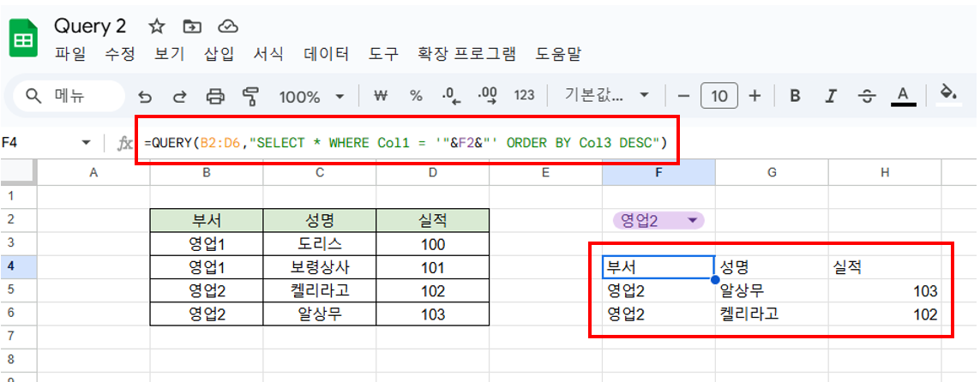Print the spreadsheet
Image resolution: width=980 pixels, height=382 pixels.
click(x=215, y=96)
